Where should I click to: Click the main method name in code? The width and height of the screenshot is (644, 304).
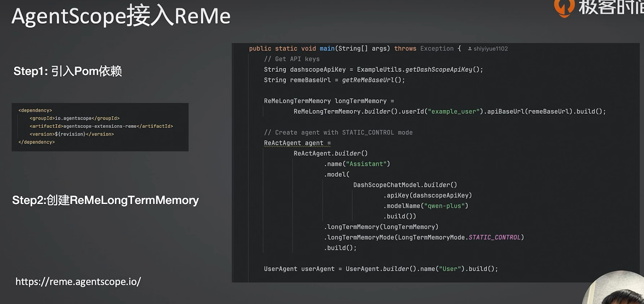[x=327, y=48]
